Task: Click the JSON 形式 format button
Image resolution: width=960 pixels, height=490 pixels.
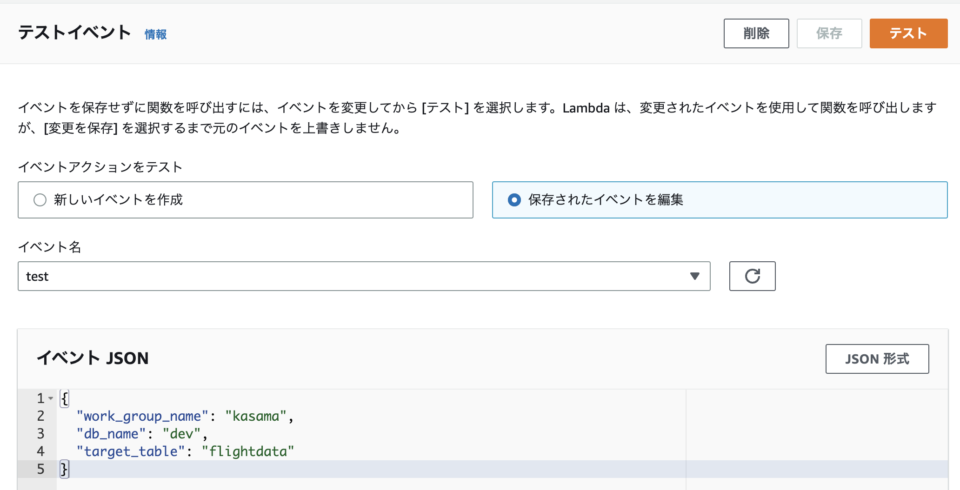Action: pyautogui.click(x=877, y=359)
